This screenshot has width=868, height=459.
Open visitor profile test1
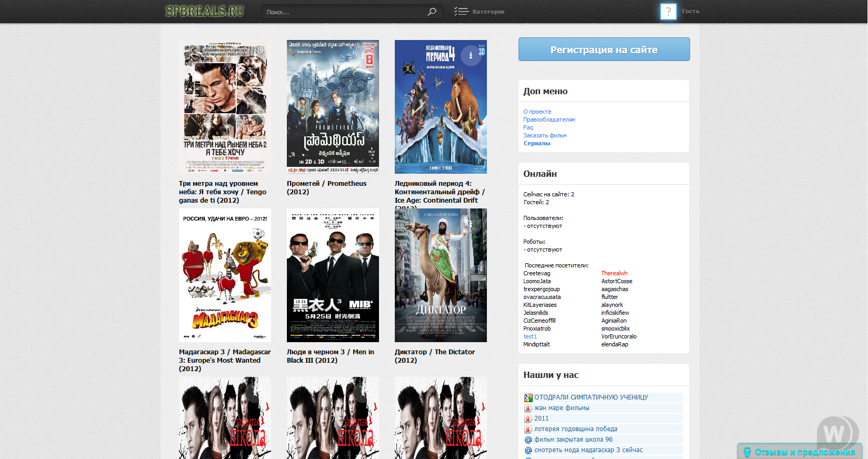point(530,336)
